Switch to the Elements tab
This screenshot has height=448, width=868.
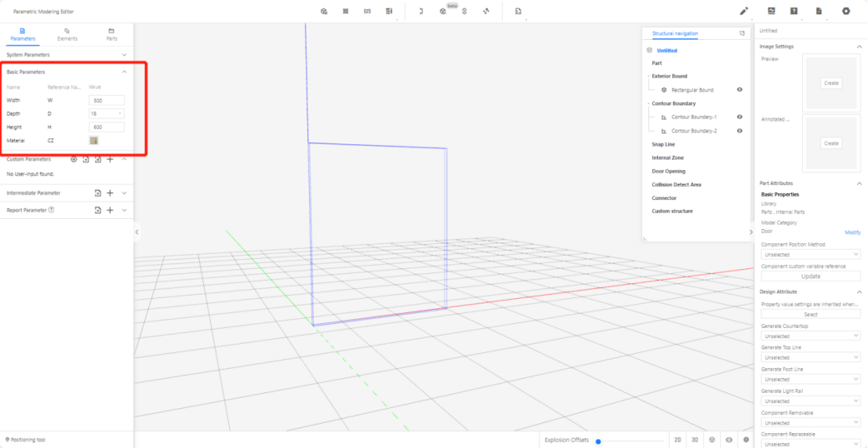pyautogui.click(x=67, y=34)
